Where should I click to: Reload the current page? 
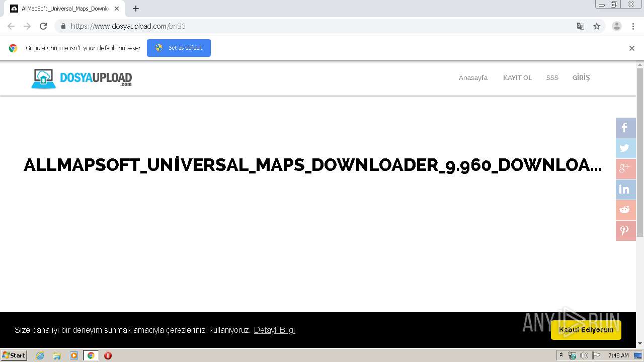[x=43, y=26]
